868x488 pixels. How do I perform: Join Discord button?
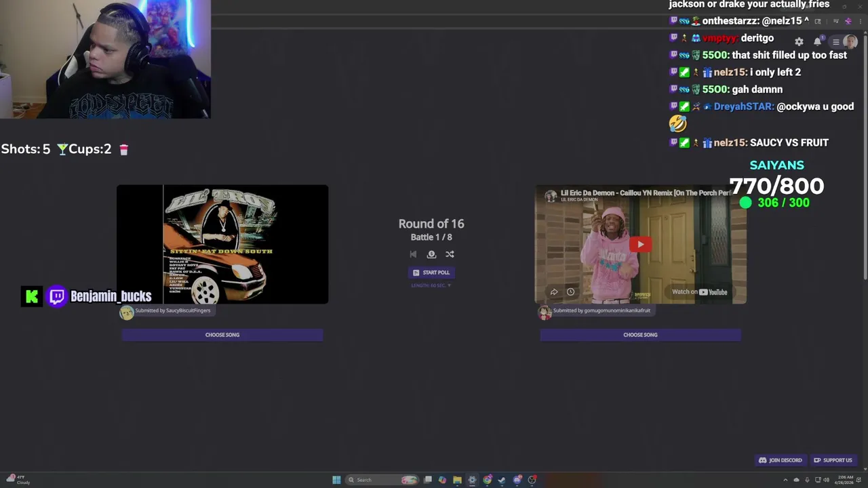781,460
